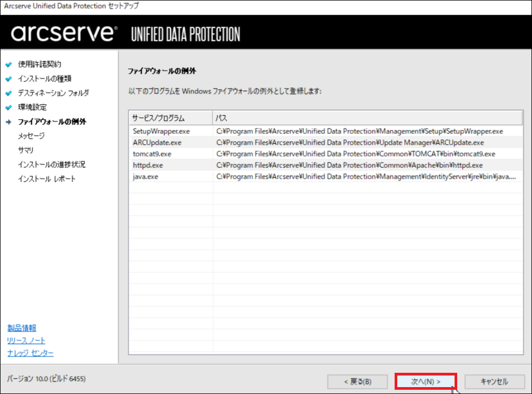Open the ナレッジ センター link
This screenshot has height=394, width=532.
click(31, 353)
